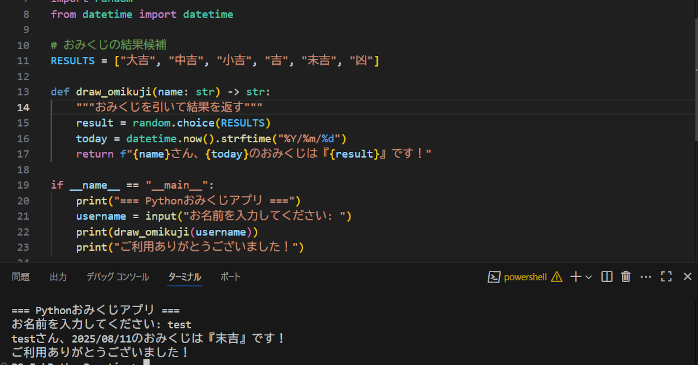This screenshot has width=698, height=365.
Task: Select the ターミナル tab
Action: coord(184,277)
